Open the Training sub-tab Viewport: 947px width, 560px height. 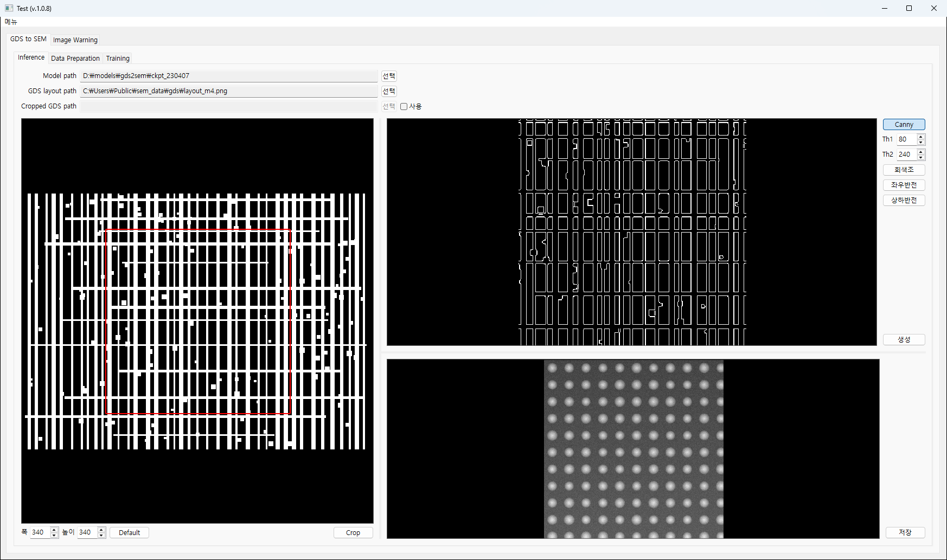(118, 59)
